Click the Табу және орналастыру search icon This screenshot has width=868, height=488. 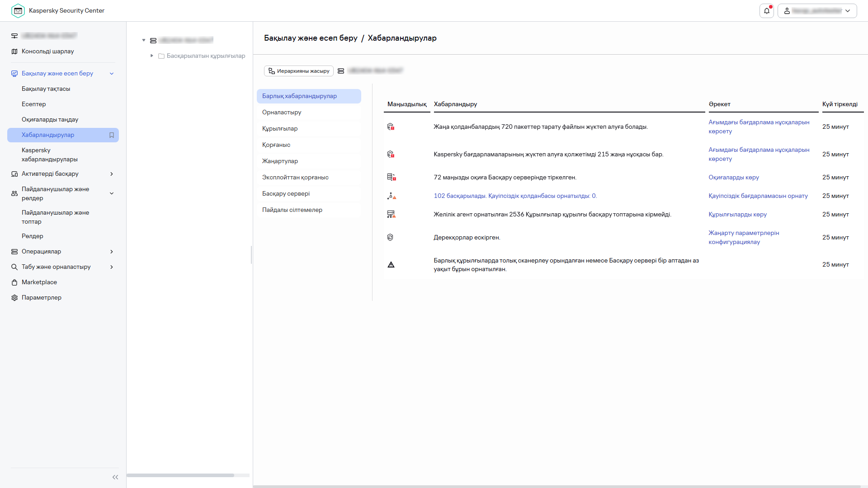tap(14, 267)
